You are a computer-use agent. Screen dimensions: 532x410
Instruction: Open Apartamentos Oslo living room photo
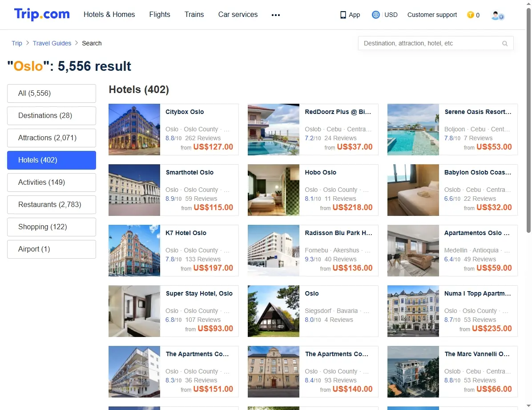[413, 250]
